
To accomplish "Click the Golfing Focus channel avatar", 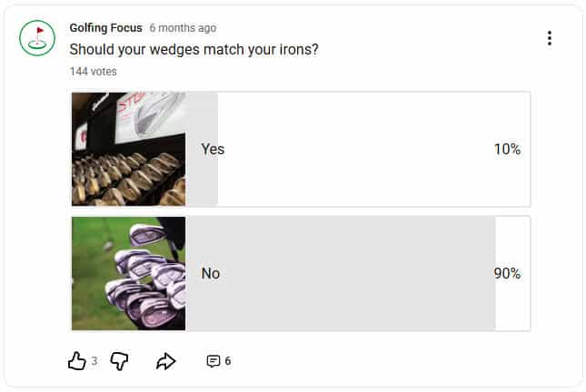I will pyautogui.click(x=37, y=37).
